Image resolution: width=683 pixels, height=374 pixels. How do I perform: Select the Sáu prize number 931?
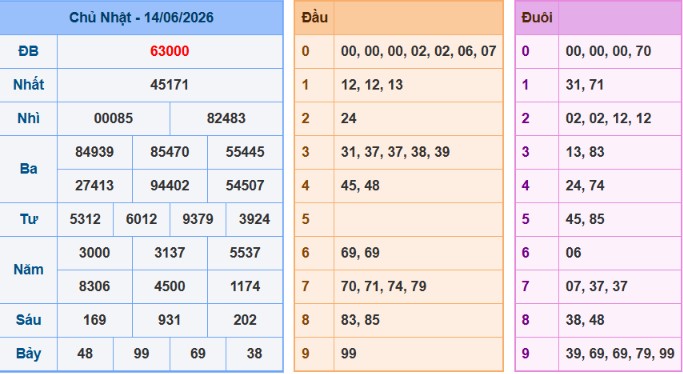point(169,320)
